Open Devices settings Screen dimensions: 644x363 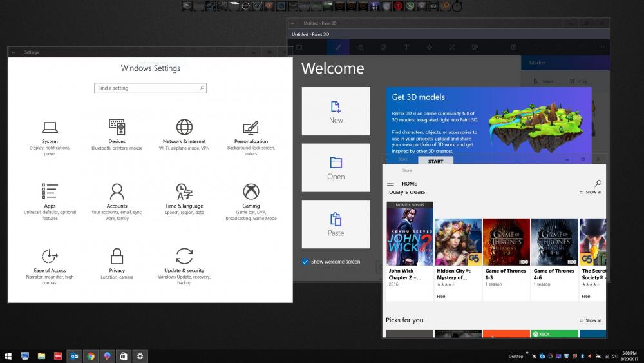point(117,132)
